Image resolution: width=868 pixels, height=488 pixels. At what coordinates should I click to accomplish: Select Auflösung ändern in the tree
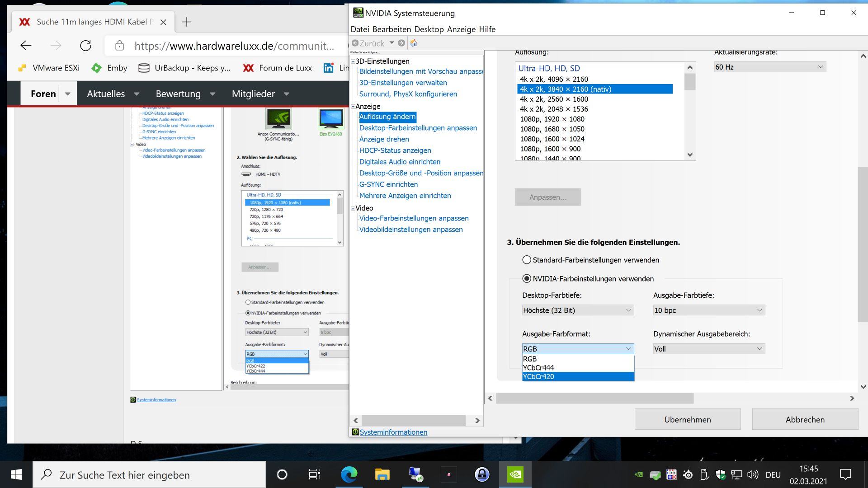(387, 117)
